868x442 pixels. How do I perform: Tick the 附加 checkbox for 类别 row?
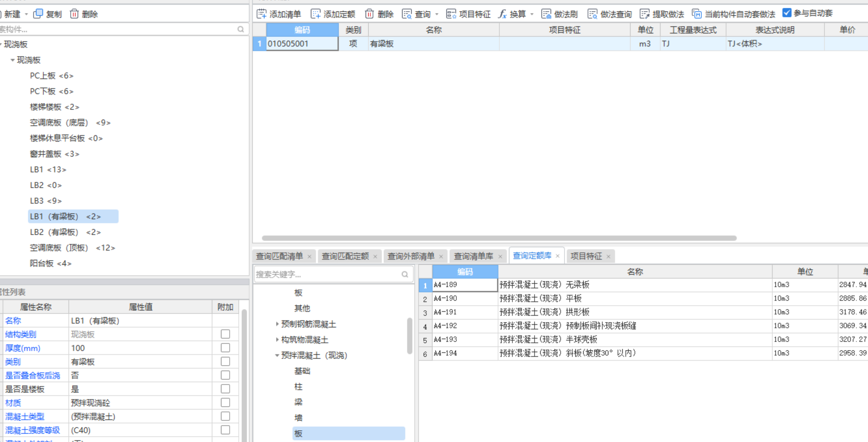pyautogui.click(x=225, y=361)
